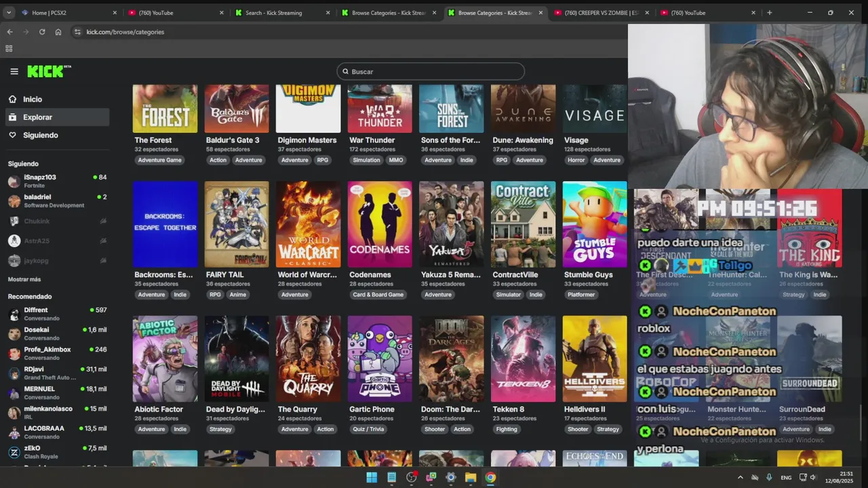Open Baldur's Gate 3 category thumbnail
868x488 pixels.
point(237,108)
